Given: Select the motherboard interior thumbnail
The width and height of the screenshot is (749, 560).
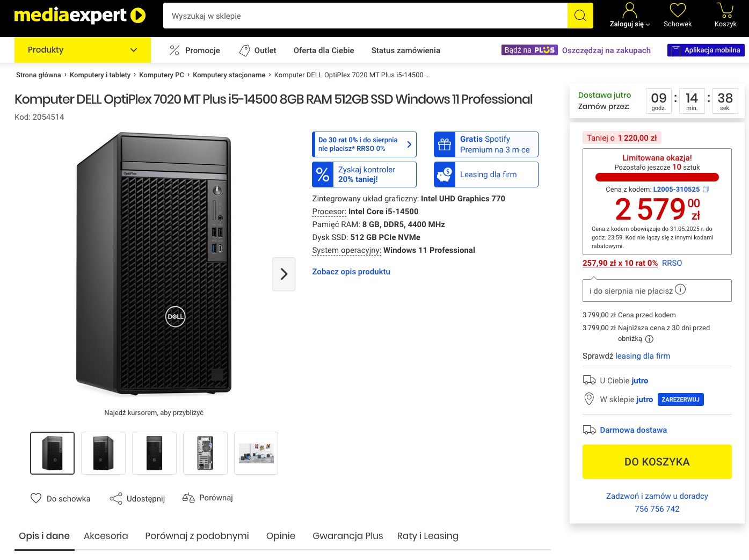Looking at the screenshot, I should [205, 453].
